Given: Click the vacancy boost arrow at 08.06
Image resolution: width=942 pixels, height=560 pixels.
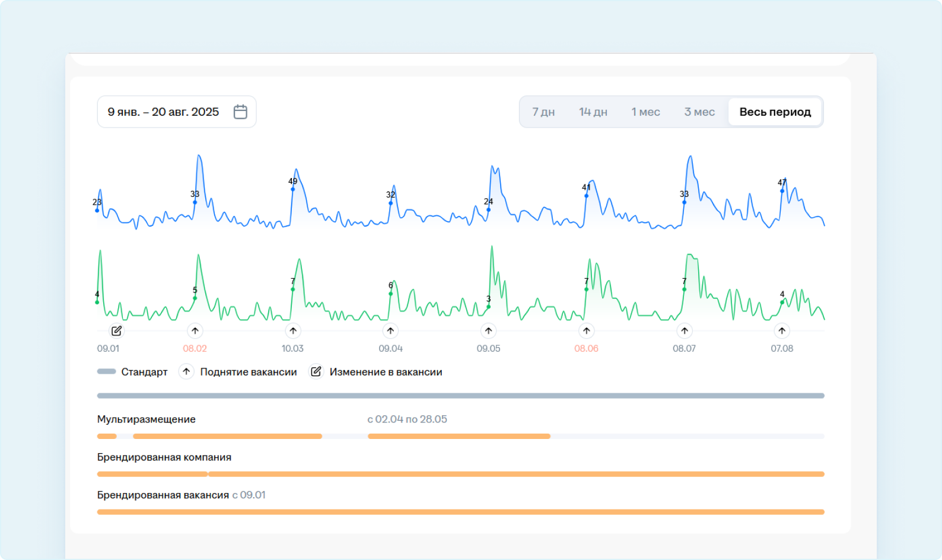Looking at the screenshot, I should click(x=586, y=331).
